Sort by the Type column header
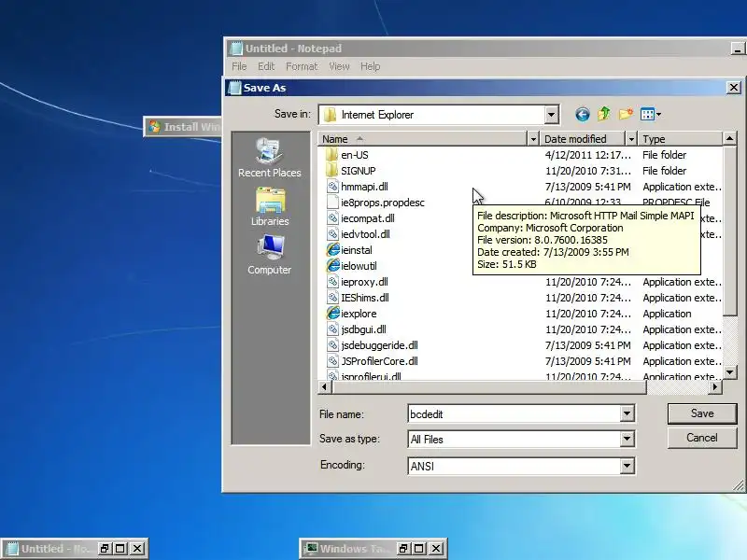 [681, 139]
